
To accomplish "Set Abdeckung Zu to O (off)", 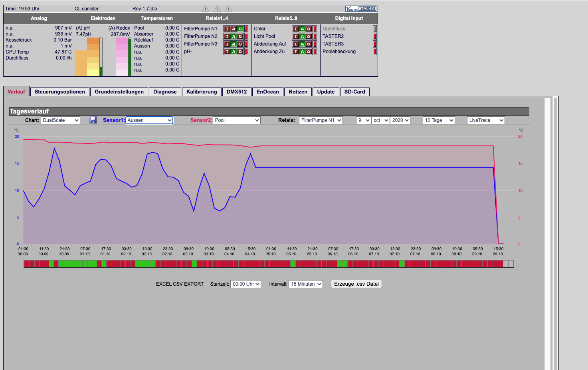I will (309, 52).
